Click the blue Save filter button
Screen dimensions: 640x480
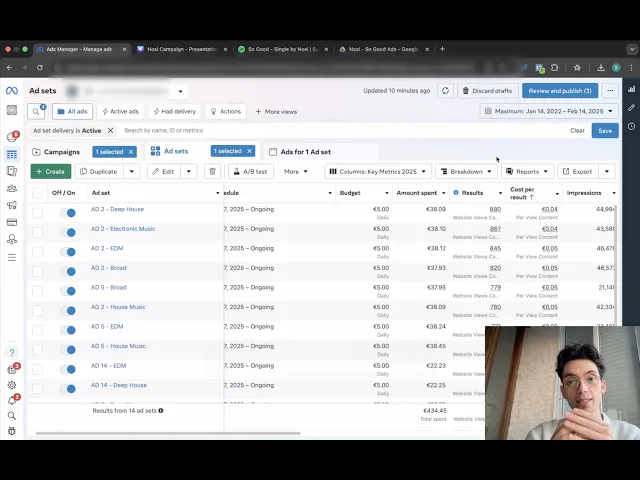[605, 131]
